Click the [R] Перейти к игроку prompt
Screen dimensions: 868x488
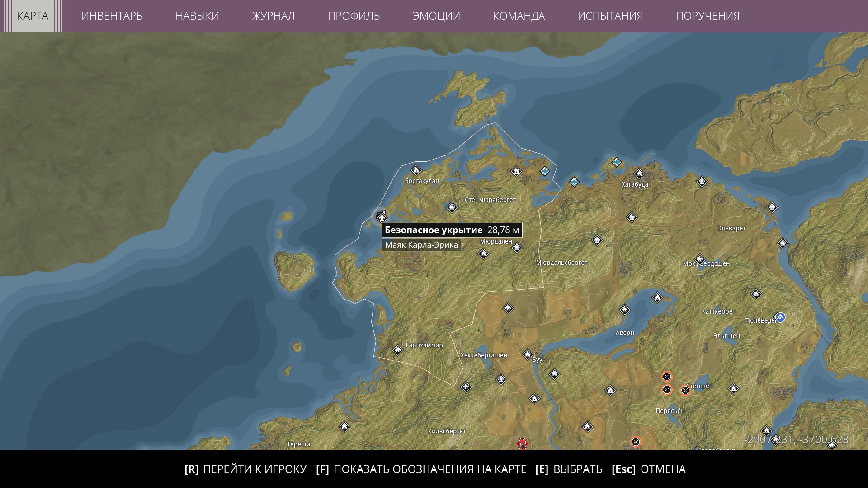click(245, 469)
